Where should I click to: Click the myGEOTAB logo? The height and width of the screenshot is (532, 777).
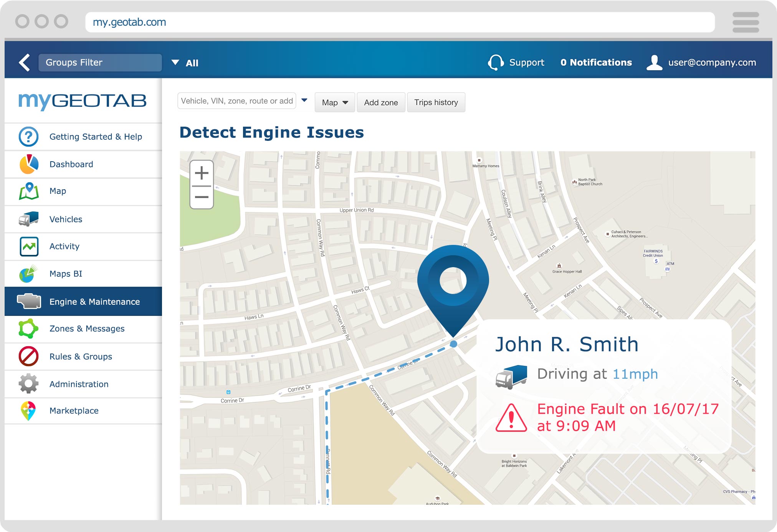click(x=83, y=101)
